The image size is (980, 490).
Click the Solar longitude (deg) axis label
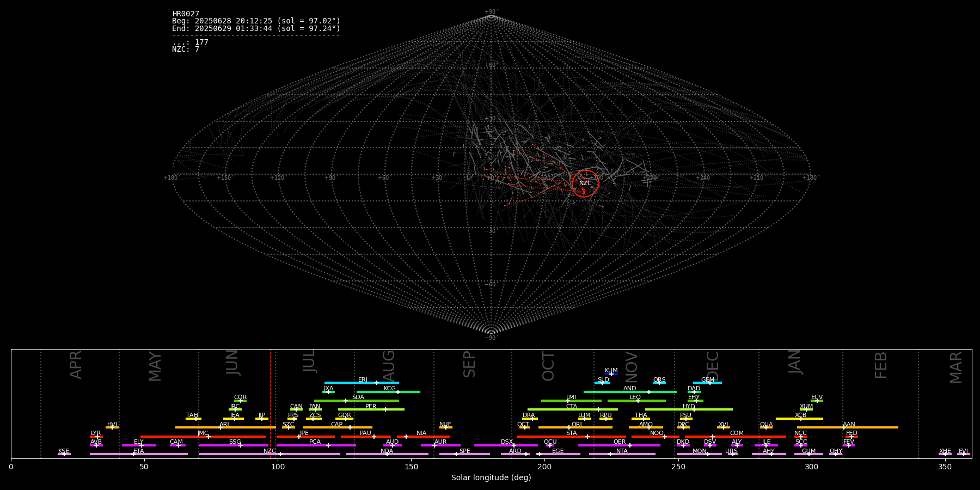click(491, 477)
